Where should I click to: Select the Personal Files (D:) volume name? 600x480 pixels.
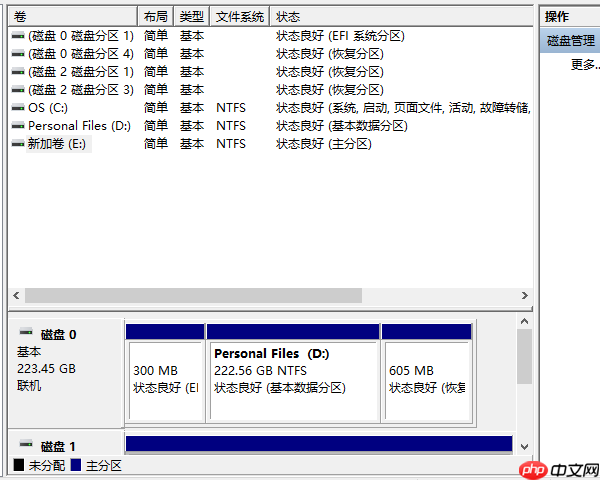click(x=79, y=126)
